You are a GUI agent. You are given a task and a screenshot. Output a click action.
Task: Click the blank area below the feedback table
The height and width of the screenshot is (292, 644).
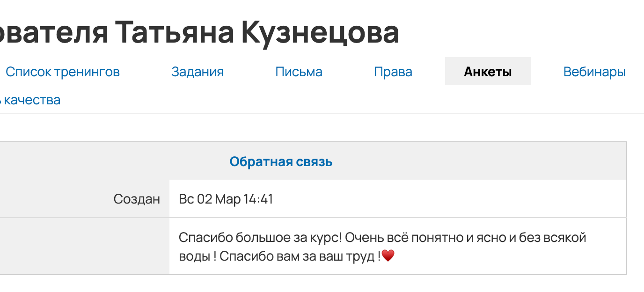(x=322, y=285)
